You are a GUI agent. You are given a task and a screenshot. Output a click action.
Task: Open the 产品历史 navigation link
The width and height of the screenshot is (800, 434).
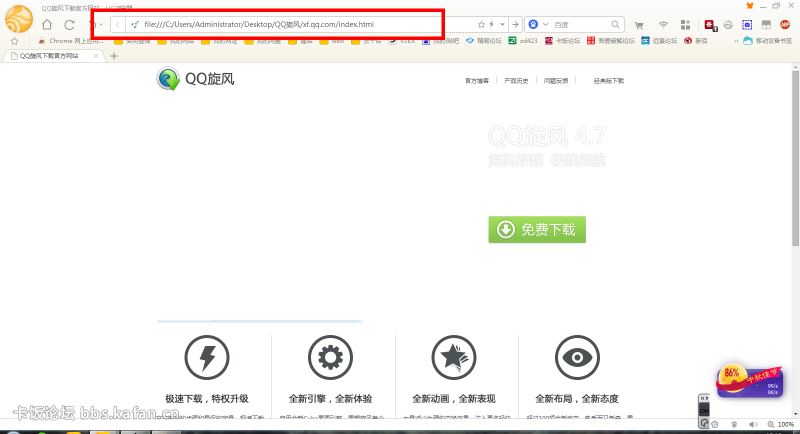point(516,81)
